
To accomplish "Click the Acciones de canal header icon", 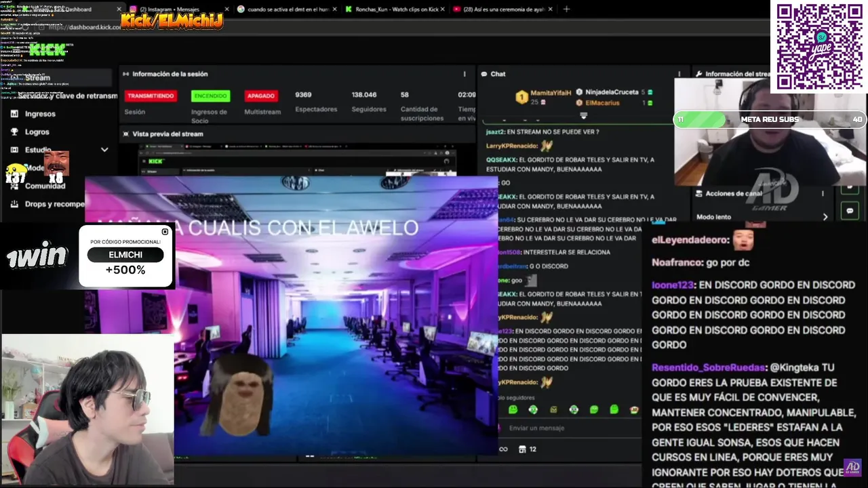I will [698, 194].
